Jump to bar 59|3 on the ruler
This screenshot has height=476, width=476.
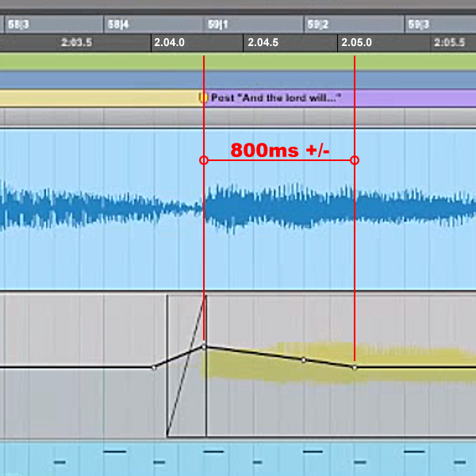[419, 25]
